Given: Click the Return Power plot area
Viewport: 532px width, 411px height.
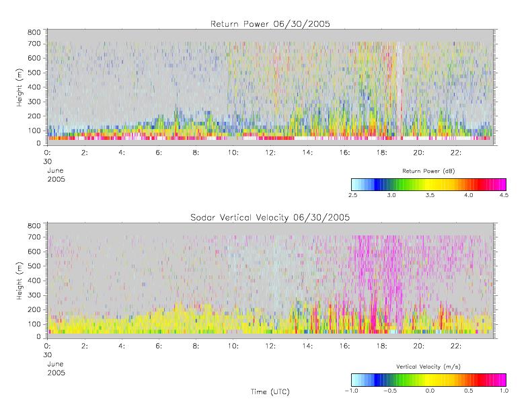Looking at the screenshot, I should tap(271, 87).
